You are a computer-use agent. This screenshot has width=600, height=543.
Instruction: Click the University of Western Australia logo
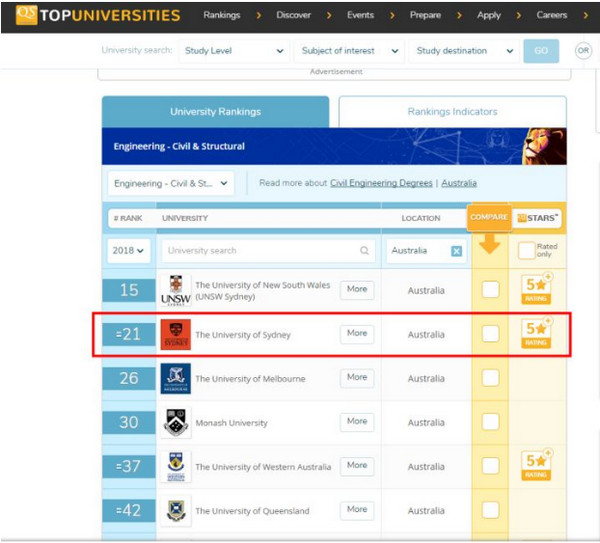tap(176, 466)
